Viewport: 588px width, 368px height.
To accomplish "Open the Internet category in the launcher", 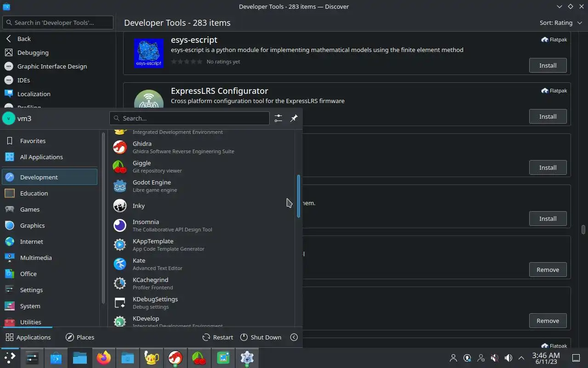I will [x=50, y=241].
